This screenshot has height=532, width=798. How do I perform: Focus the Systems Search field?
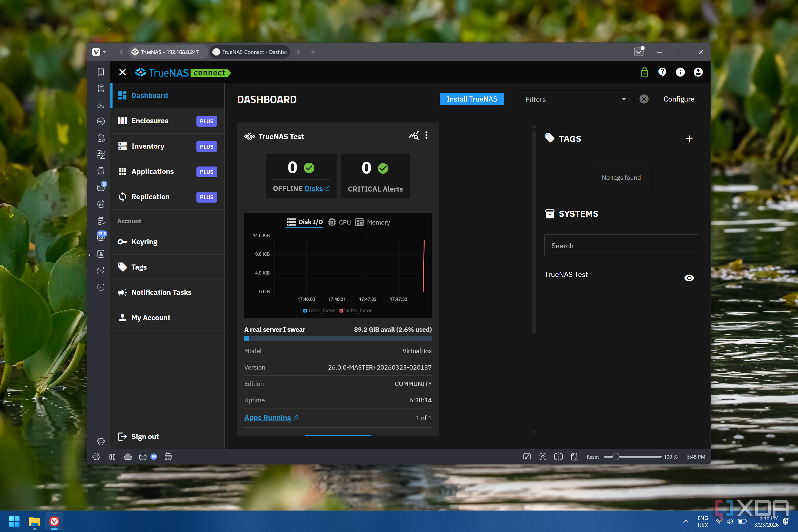tap(621, 245)
